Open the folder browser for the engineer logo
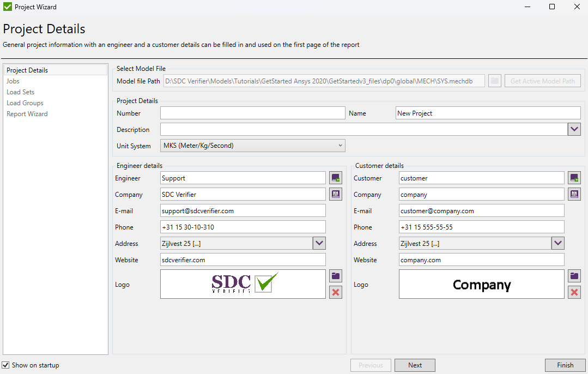The width and height of the screenshot is (588, 374). (335, 276)
